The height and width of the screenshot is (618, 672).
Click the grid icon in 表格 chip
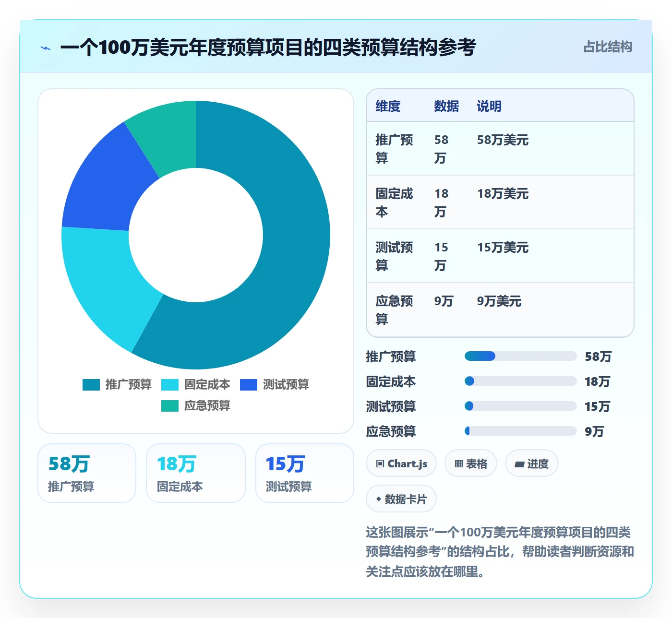459,464
